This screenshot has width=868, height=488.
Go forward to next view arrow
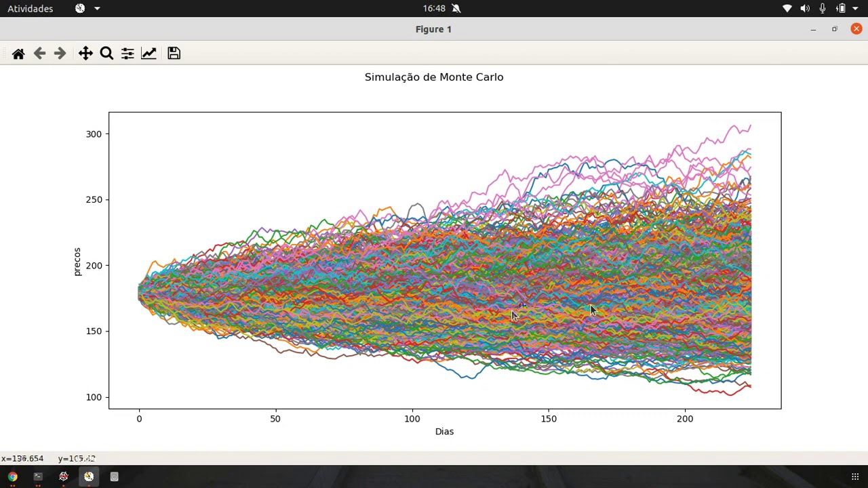[60, 54]
